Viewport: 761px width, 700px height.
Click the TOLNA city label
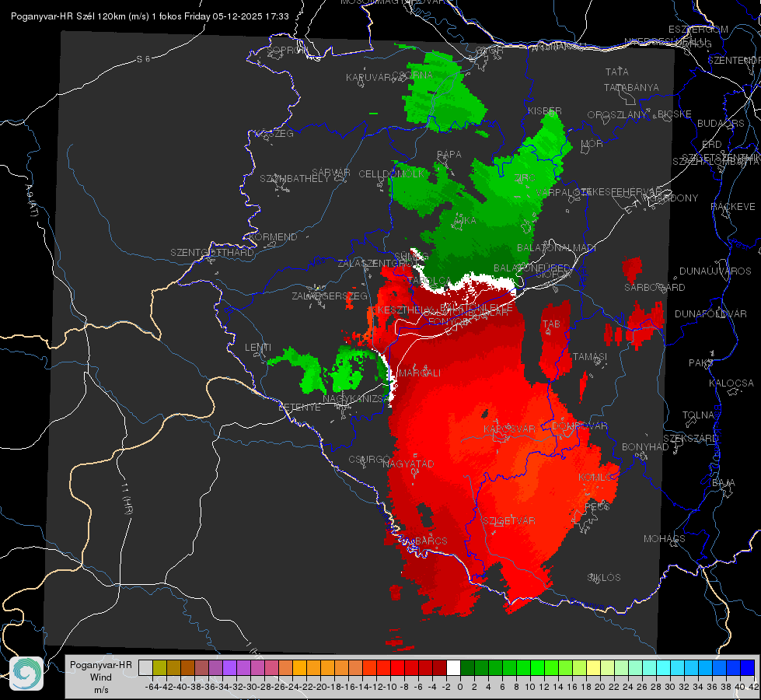tap(698, 415)
